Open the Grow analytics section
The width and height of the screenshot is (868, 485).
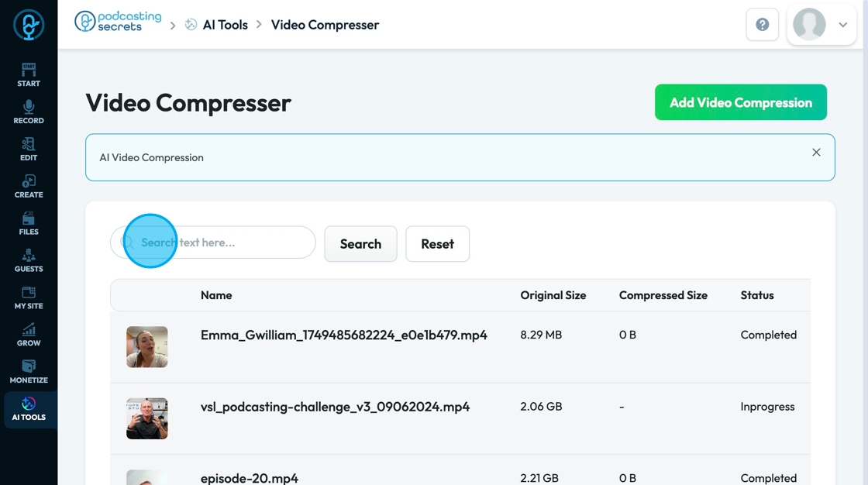pos(29,335)
